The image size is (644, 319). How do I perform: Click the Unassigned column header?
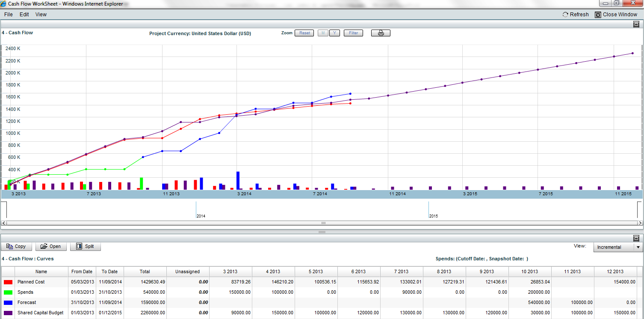188,271
